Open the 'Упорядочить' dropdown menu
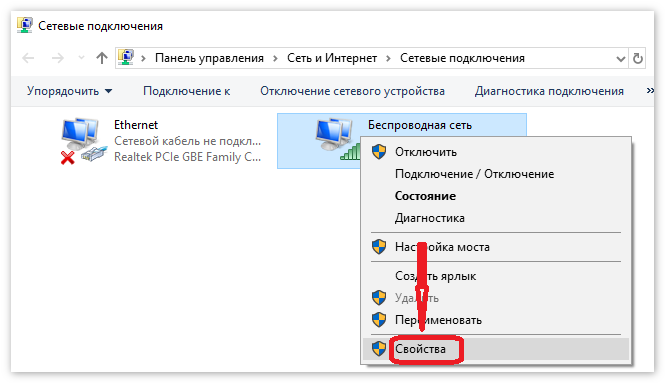The height and width of the screenshot is (383, 665). [70, 91]
